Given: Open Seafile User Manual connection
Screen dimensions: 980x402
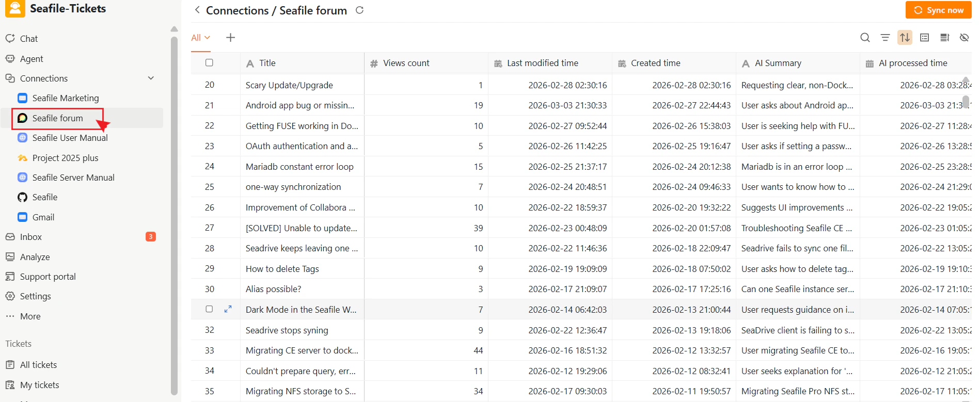Looking at the screenshot, I should 70,138.
